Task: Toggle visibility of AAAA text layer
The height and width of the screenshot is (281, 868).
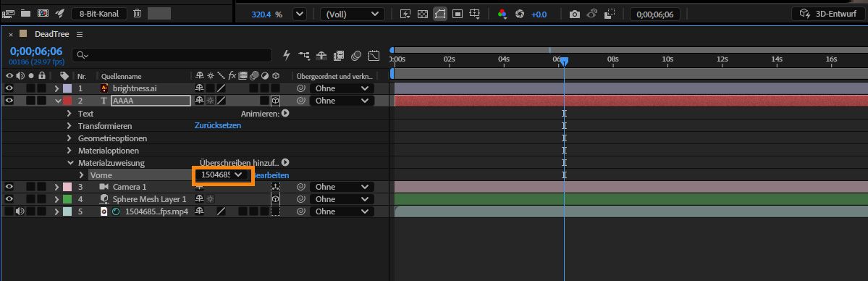Action: click(9, 101)
